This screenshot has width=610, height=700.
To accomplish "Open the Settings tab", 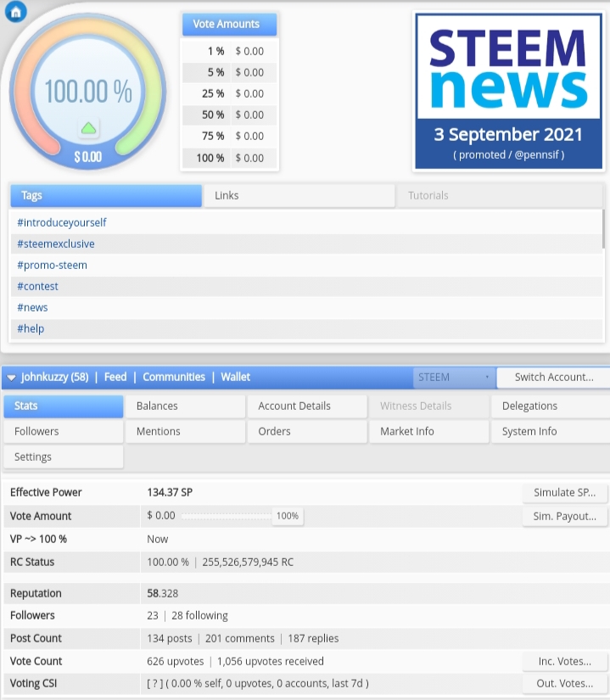I will 64,457.
